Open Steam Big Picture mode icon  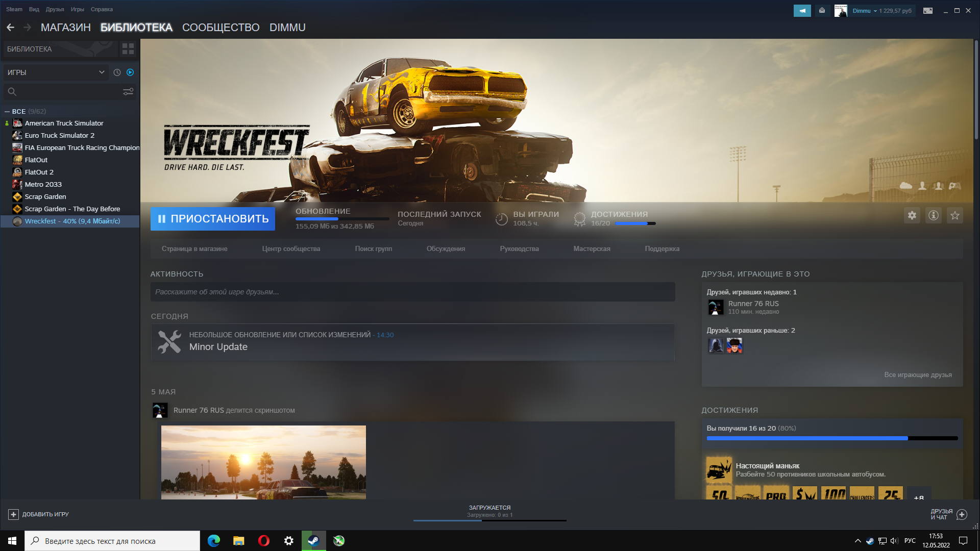click(927, 11)
